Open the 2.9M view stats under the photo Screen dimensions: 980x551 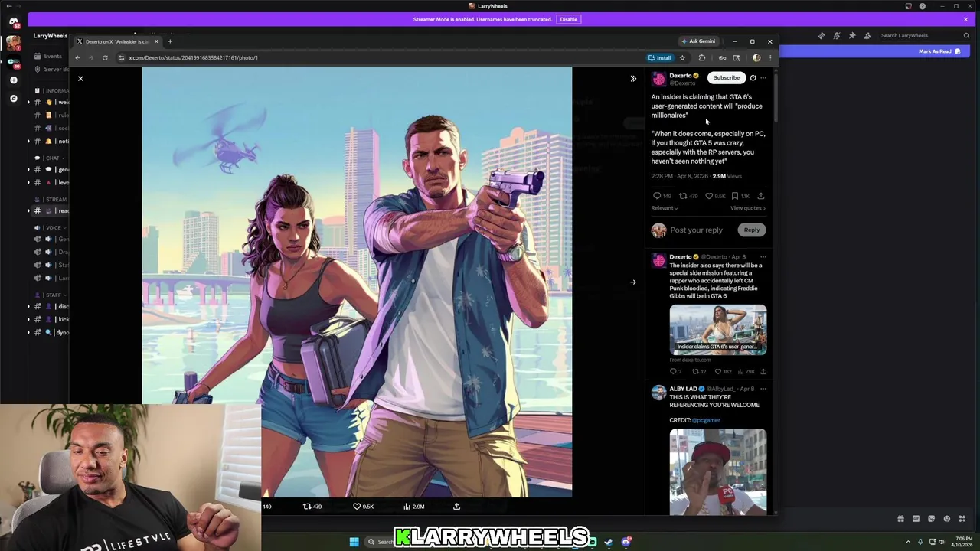pyautogui.click(x=413, y=507)
